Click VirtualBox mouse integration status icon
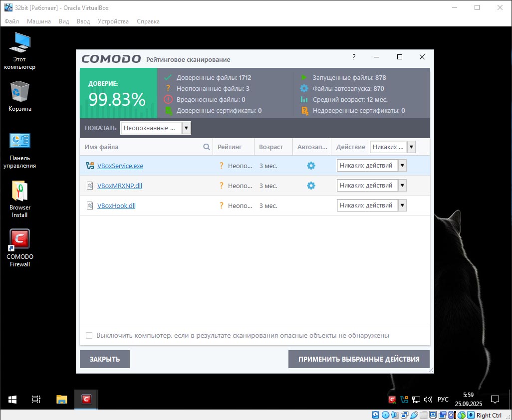Viewport: 512px width, 420px height. 462,415
